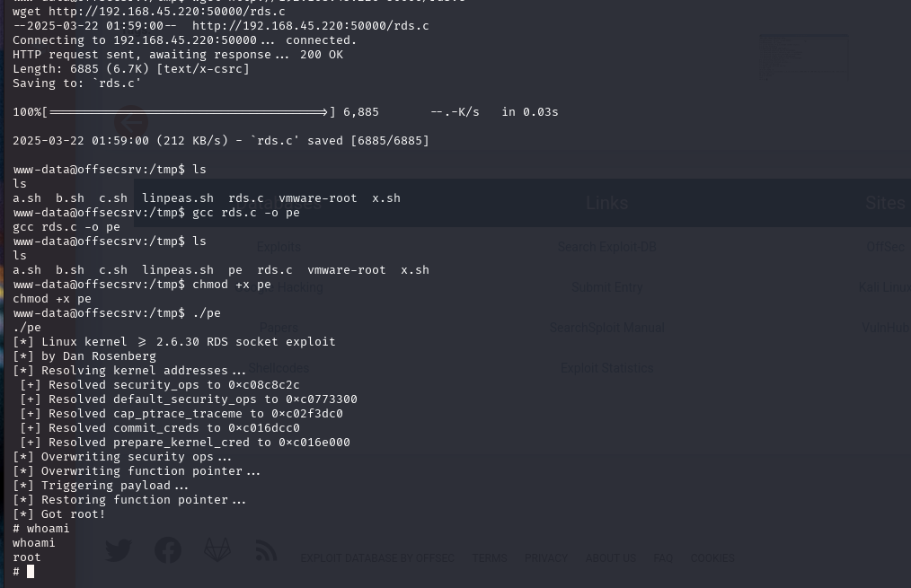Click the Sites column heading
Screen dimensions: 911x588
(886, 203)
